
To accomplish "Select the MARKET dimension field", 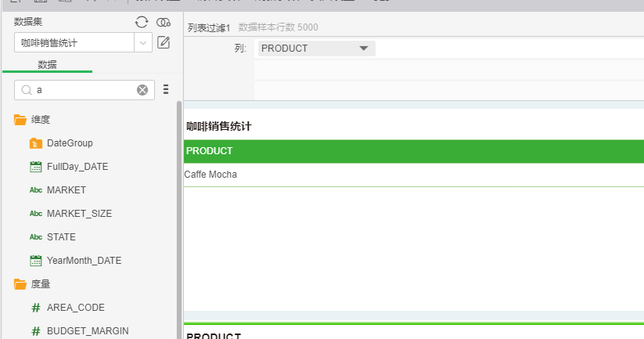I will point(66,190).
